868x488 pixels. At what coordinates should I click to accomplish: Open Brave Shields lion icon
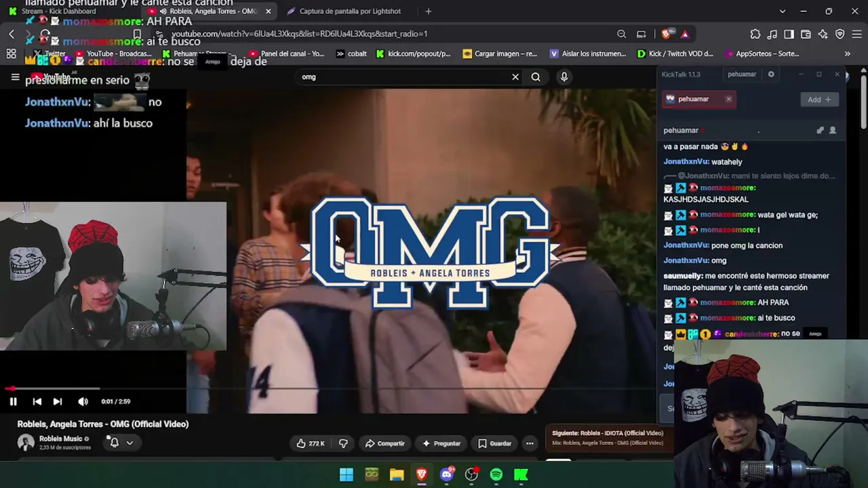click(x=667, y=34)
